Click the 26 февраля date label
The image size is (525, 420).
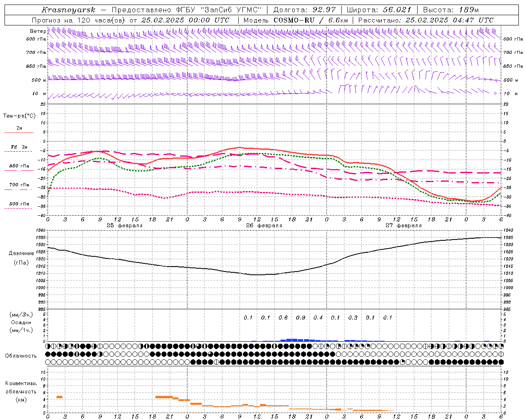(264, 226)
